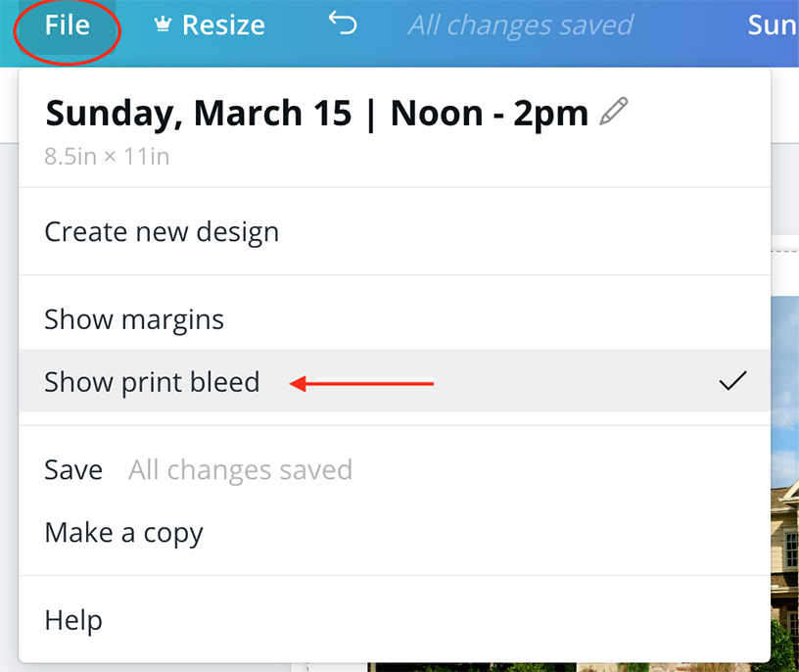Click All changes saved text beside Save

[x=240, y=469]
